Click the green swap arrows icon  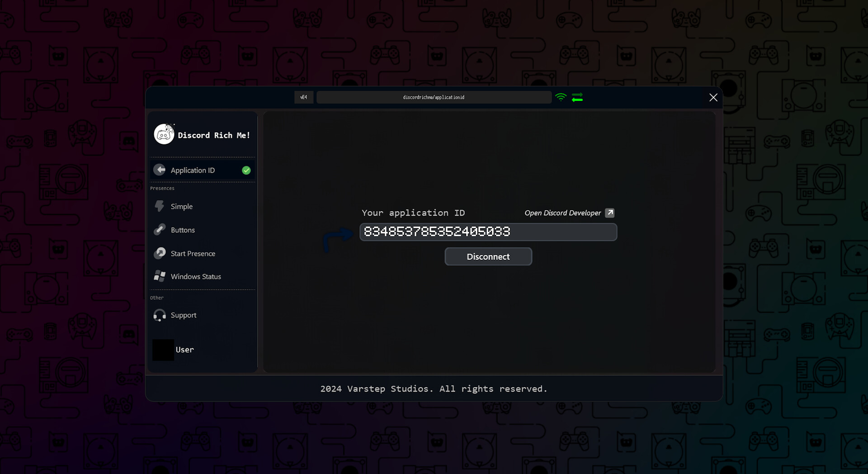click(577, 97)
